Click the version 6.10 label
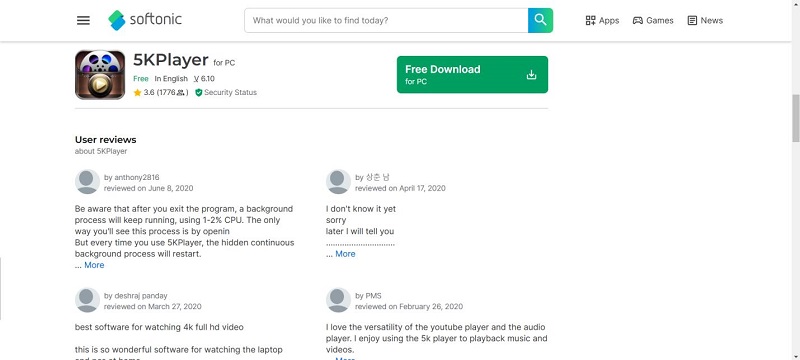Viewport: 800px width, 360px height. click(x=204, y=79)
